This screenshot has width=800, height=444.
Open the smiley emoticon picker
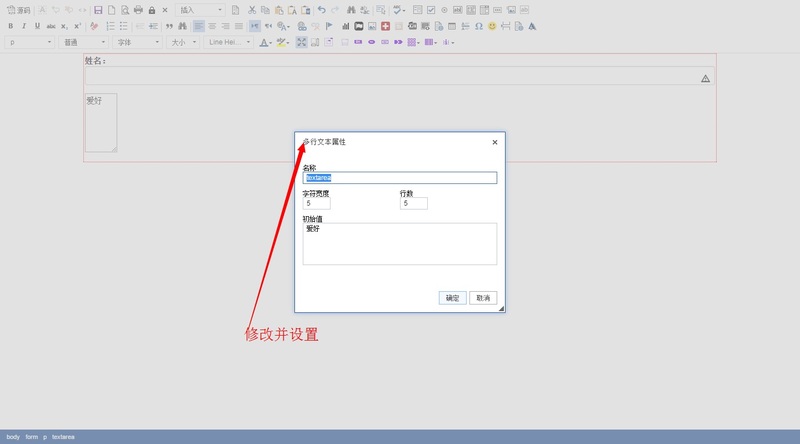tap(492, 26)
